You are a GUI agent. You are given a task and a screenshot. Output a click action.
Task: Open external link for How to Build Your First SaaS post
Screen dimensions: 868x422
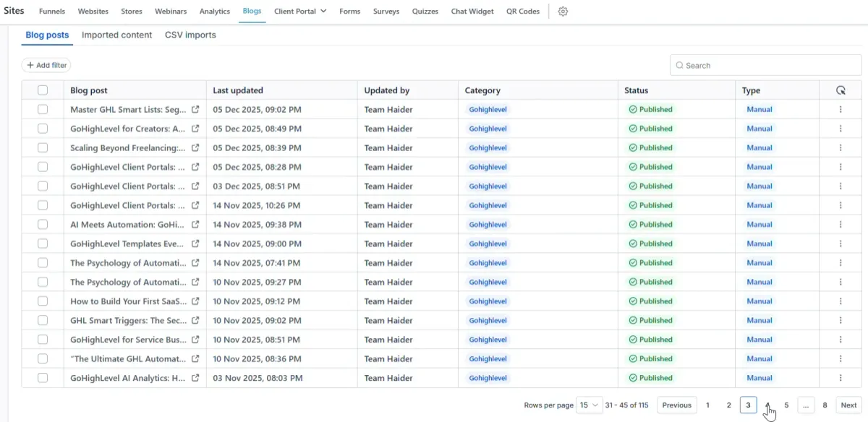click(195, 301)
